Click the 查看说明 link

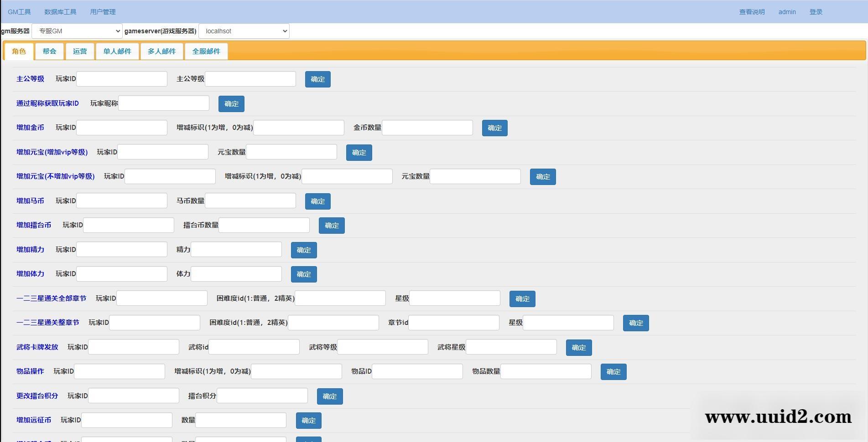752,12
